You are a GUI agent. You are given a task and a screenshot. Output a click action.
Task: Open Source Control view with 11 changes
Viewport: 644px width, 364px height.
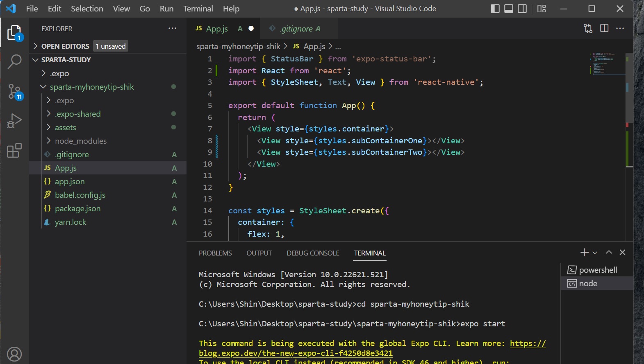coord(15,92)
